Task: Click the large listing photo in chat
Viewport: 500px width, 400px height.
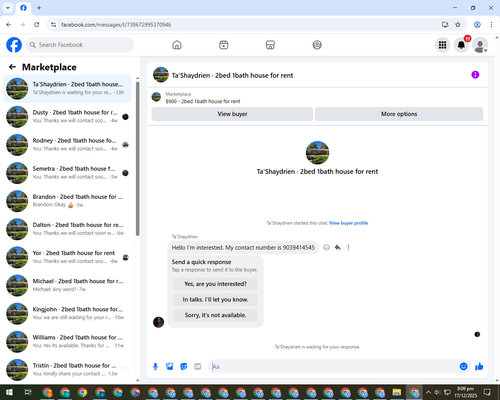Action: (x=317, y=153)
